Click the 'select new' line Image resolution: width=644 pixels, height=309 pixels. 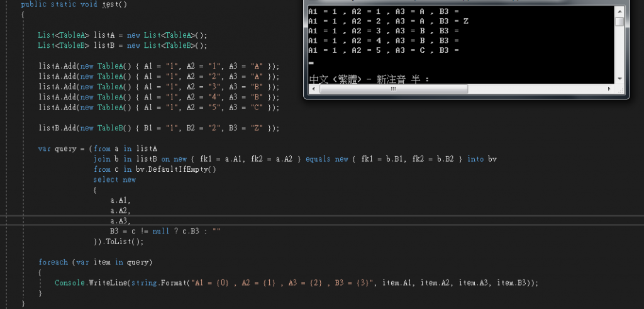(x=114, y=179)
